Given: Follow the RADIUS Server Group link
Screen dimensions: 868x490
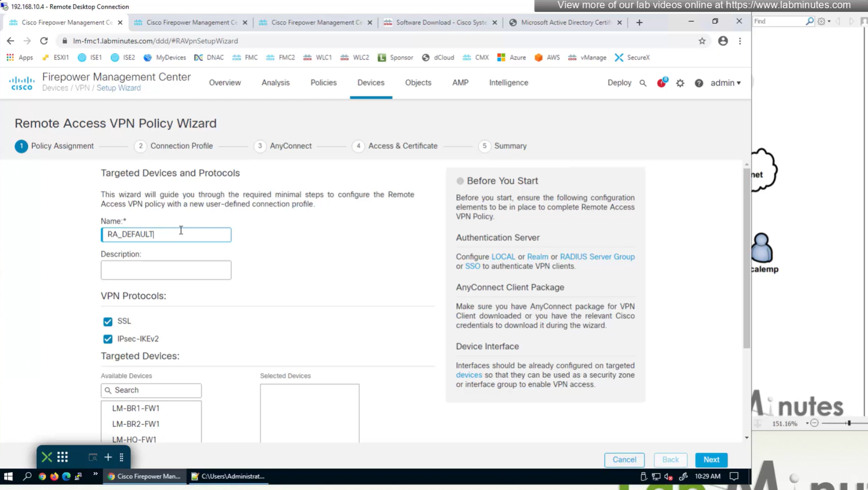Looking at the screenshot, I should coord(597,257).
